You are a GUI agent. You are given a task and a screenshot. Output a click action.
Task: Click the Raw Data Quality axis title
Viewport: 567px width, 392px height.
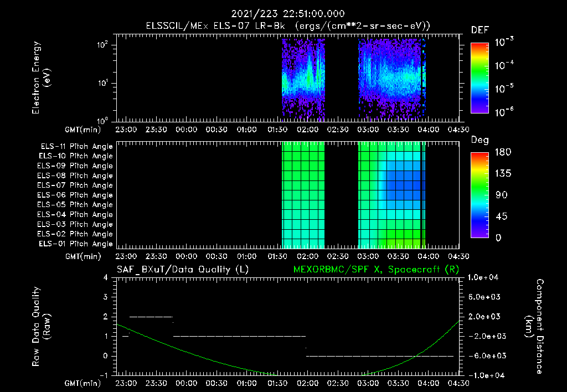(x=41, y=327)
